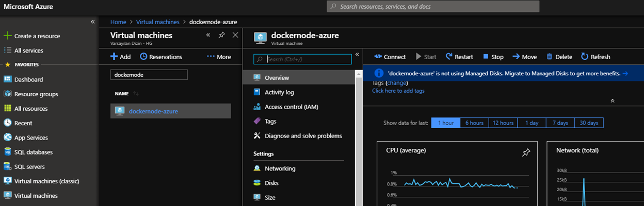Click the top search resources bar
Screen dimensions: 644x206
433,7
